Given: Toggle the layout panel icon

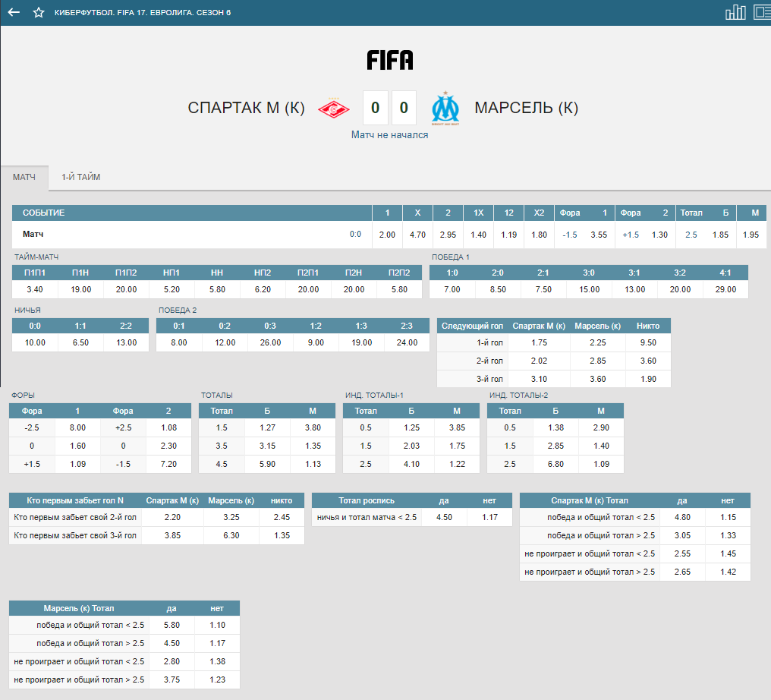Looking at the screenshot, I should coord(762,12).
